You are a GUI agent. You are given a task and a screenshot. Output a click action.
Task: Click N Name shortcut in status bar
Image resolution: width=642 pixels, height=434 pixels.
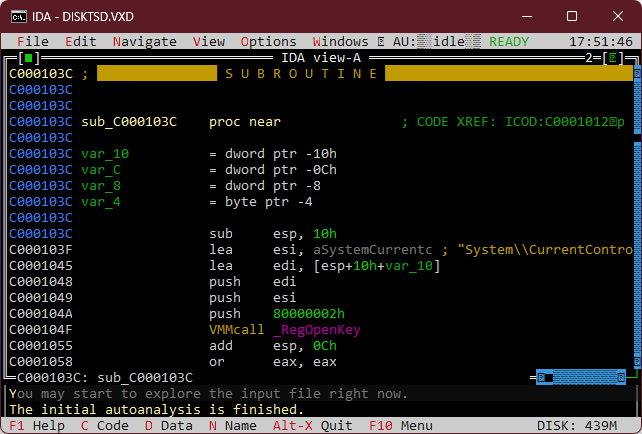(x=233, y=425)
